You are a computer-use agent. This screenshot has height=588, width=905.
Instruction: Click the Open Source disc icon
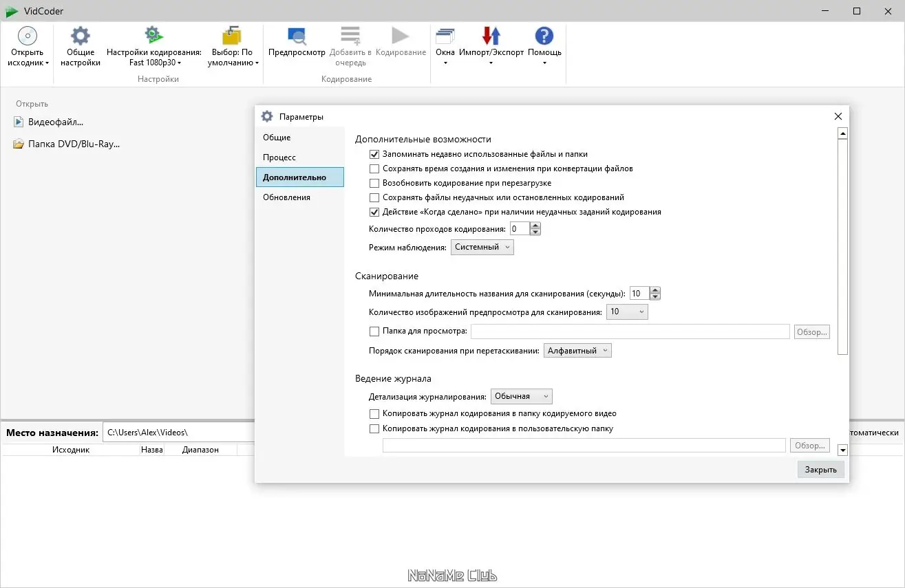pyautogui.click(x=27, y=36)
